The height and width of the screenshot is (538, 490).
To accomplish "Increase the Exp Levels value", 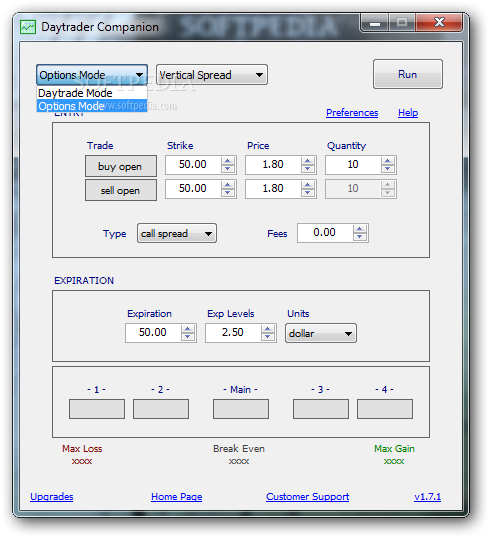I will click(x=268, y=329).
